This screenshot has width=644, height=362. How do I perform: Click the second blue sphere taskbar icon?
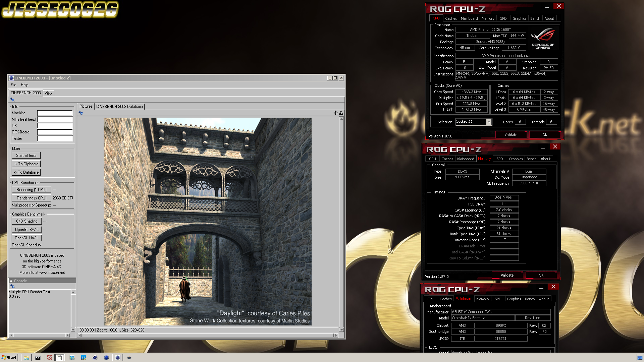(x=106, y=358)
